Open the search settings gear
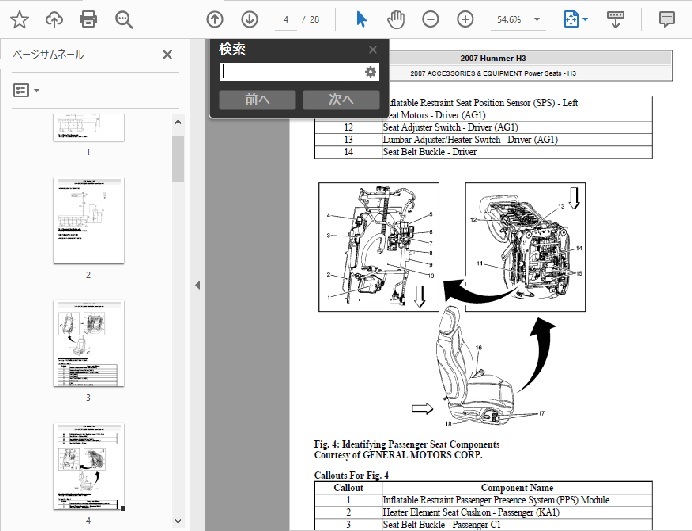Screen dimensions: 692x531 point(370,72)
